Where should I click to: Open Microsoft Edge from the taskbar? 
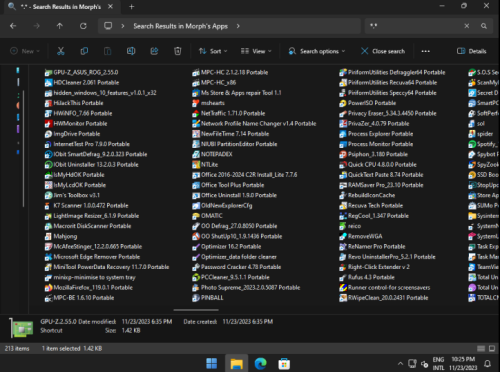click(261, 363)
